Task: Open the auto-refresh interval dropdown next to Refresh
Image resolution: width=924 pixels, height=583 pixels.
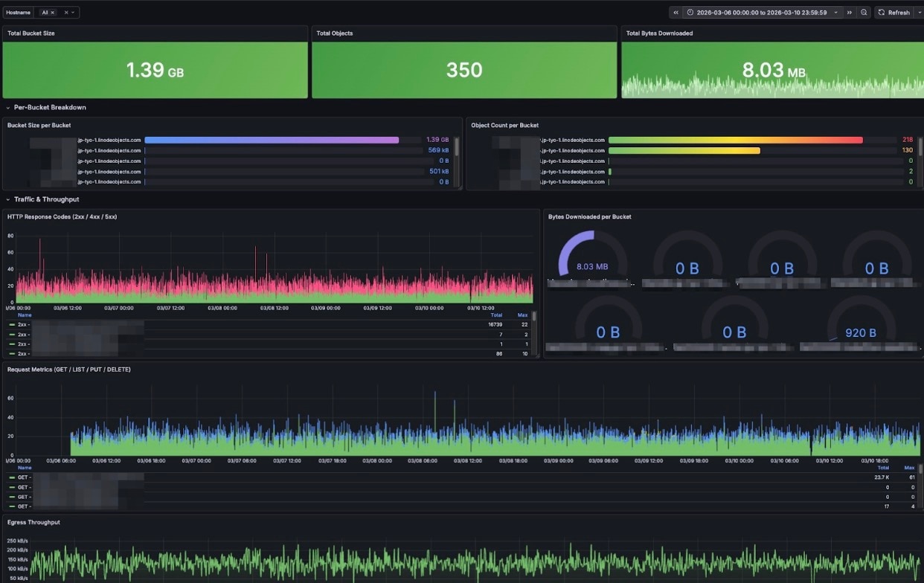Action: pyautogui.click(x=919, y=12)
